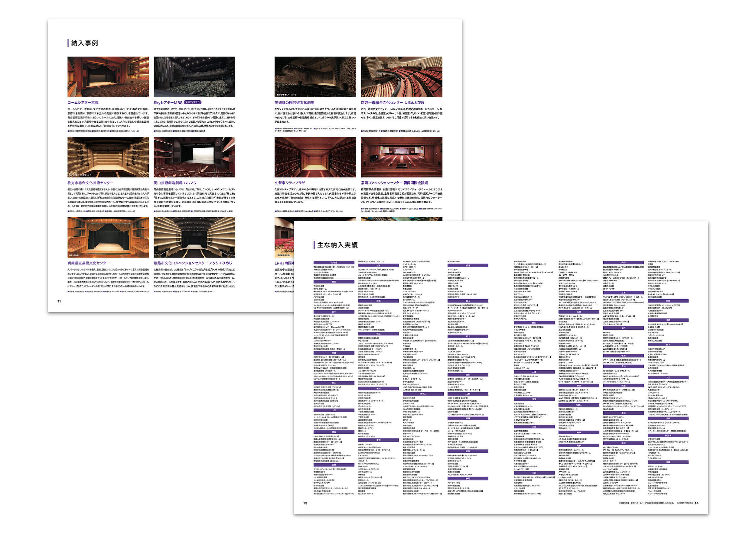The image size is (756, 534).
Task: Click the 東京 section header
Action: tap(379, 440)
